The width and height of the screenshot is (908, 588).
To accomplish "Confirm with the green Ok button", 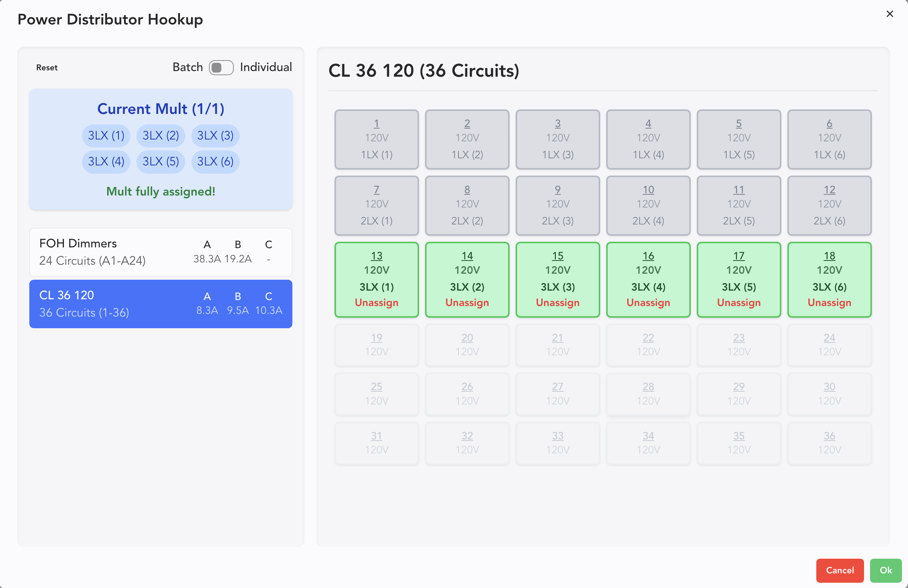I will pos(885,570).
